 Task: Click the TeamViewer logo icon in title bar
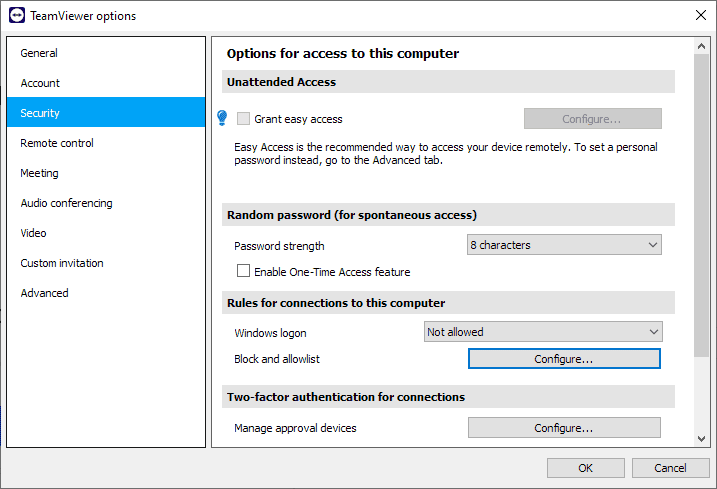(x=17, y=16)
